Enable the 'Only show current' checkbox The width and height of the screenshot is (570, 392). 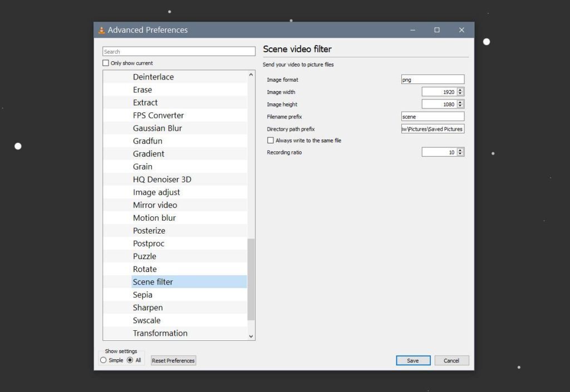click(x=106, y=63)
